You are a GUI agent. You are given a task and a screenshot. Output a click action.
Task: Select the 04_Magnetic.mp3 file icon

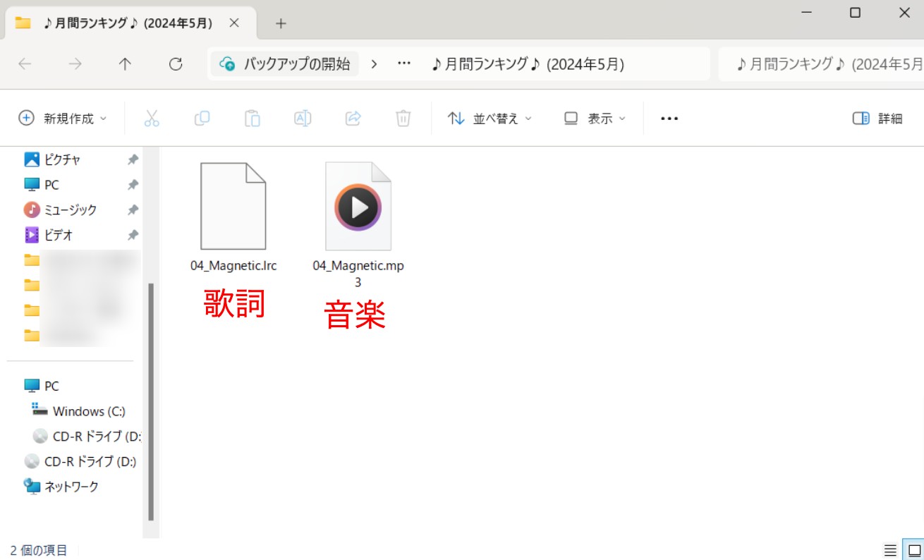pos(358,206)
